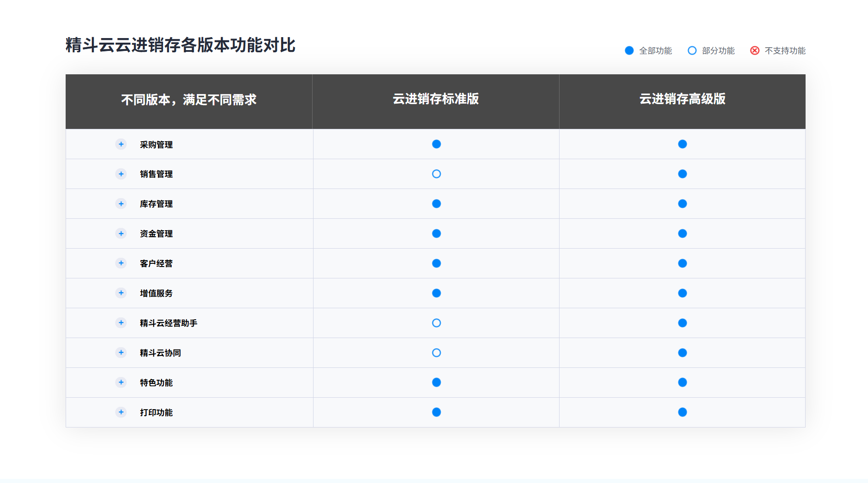Click hollow circle for 销售管理 standard edition
The width and height of the screenshot is (868, 483).
tap(437, 174)
